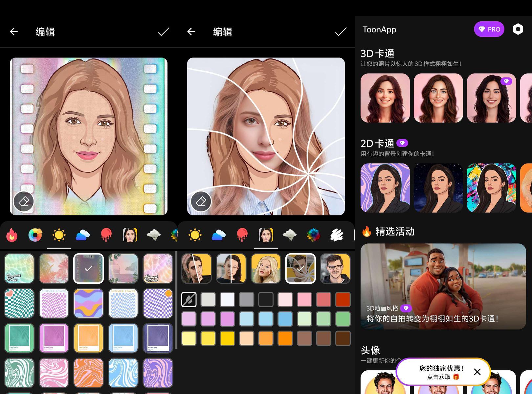Pick the dark red color swatch
532x394 pixels.
(343, 299)
